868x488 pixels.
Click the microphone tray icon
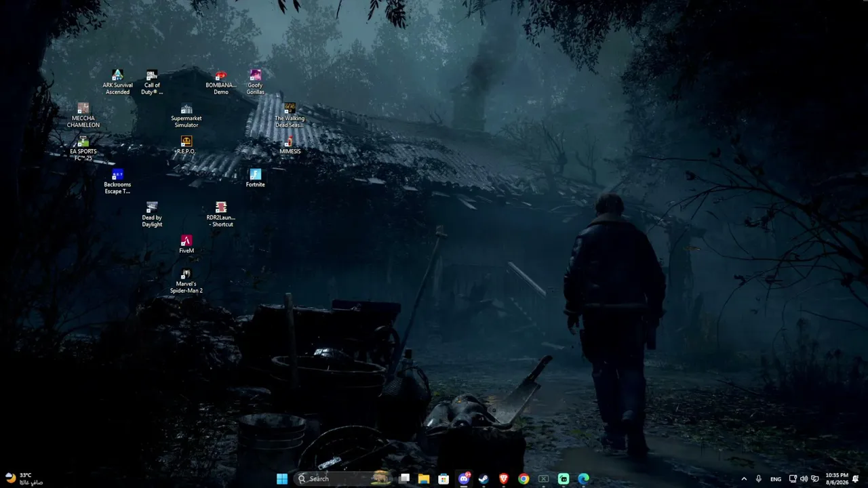pyautogui.click(x=758, y=479)
